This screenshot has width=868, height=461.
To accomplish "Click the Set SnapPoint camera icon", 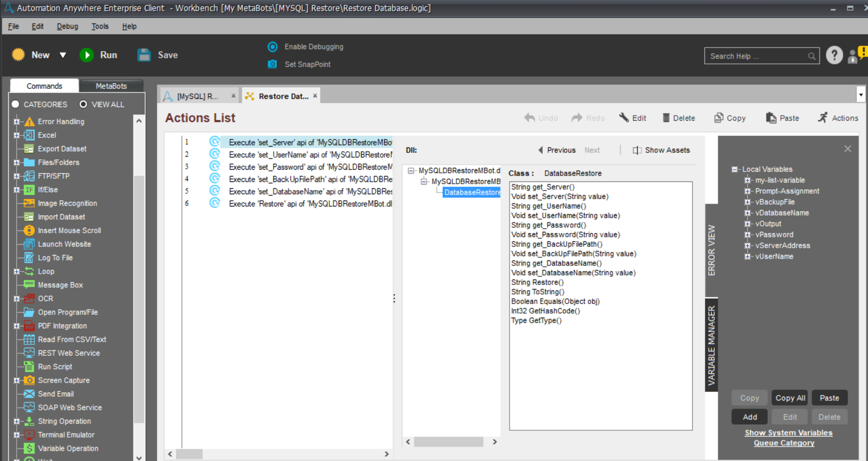I will click(x=272, y=64).
